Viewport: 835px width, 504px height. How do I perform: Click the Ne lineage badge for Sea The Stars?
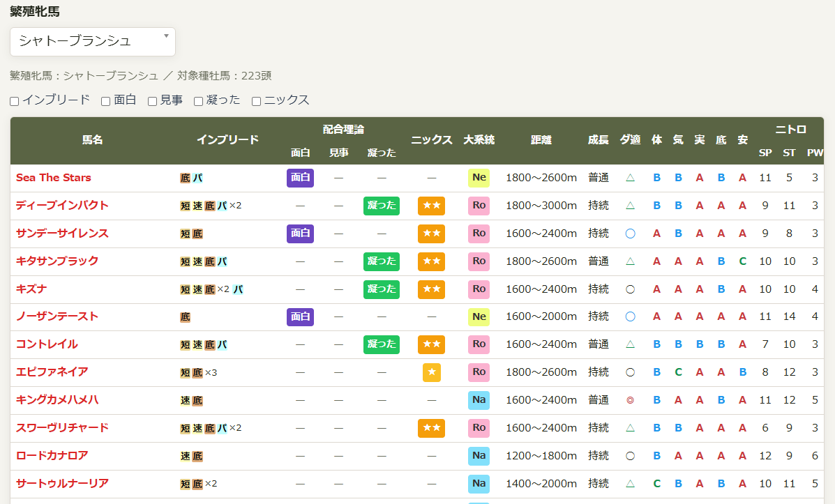click(x=479, y=178)
